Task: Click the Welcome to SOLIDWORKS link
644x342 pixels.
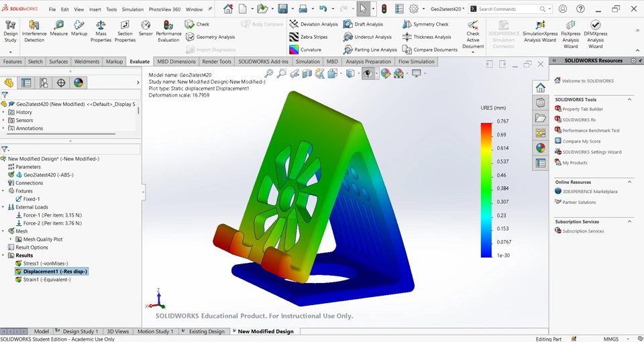Action: [588, 81]
